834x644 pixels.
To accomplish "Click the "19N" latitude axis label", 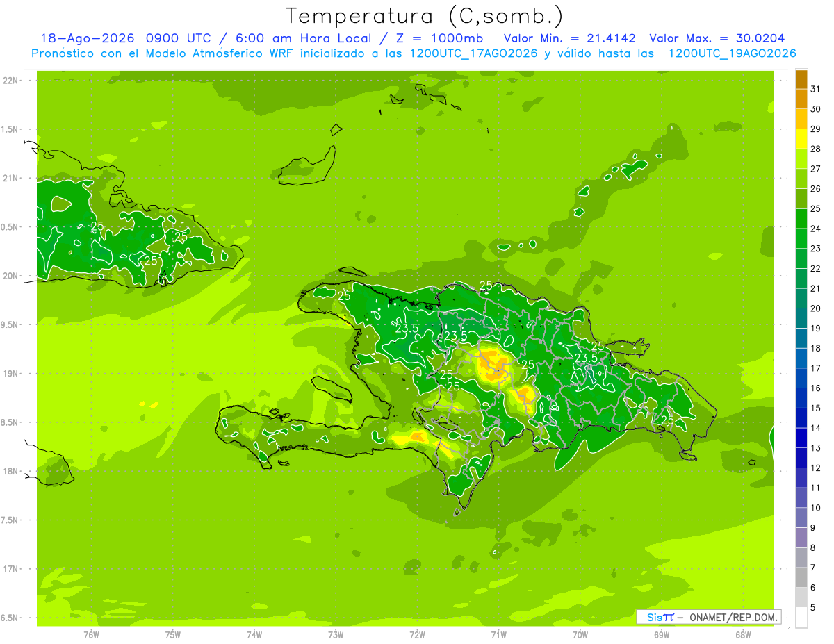I will coord(10,373).
